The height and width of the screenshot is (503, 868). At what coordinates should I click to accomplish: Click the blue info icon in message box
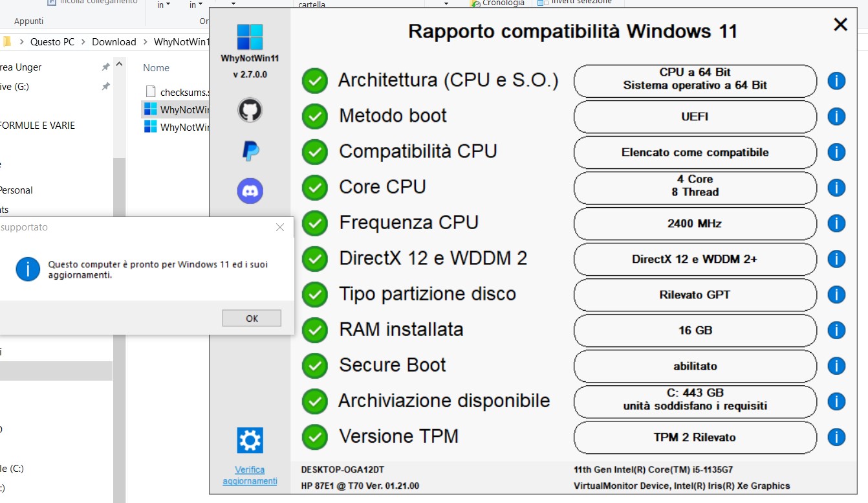click(x=28, y=269)
